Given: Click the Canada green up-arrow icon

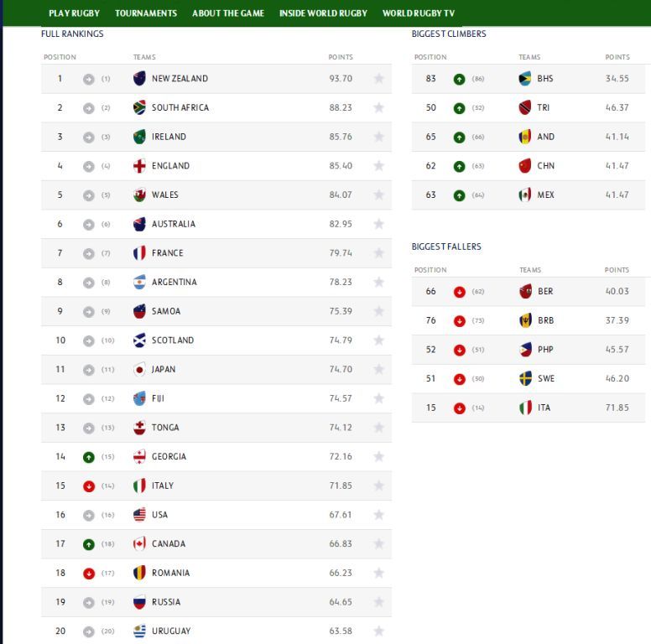Looking at the screenshot, I should pyautogui.click(x=88, y=544).
